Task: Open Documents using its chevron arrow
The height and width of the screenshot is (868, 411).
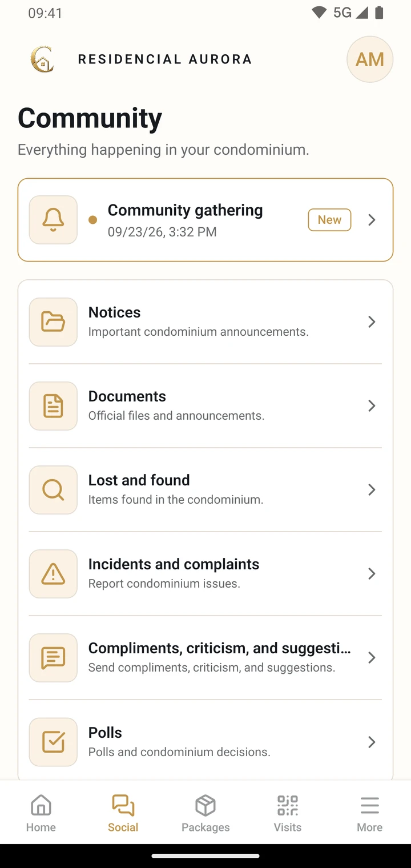Action: (x=372, y=406)
